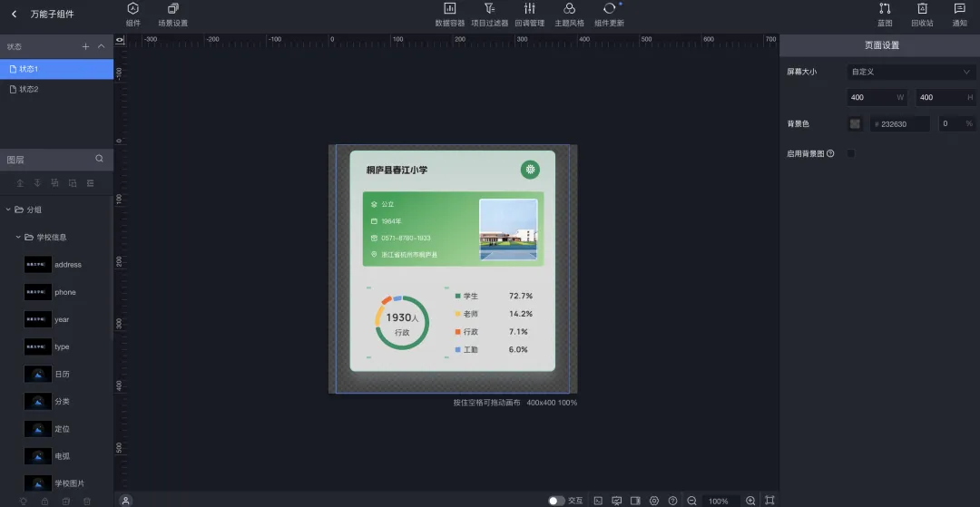Click the user avatar icon
The height and width of the screenshot is (507, 980).
[125, 500]
